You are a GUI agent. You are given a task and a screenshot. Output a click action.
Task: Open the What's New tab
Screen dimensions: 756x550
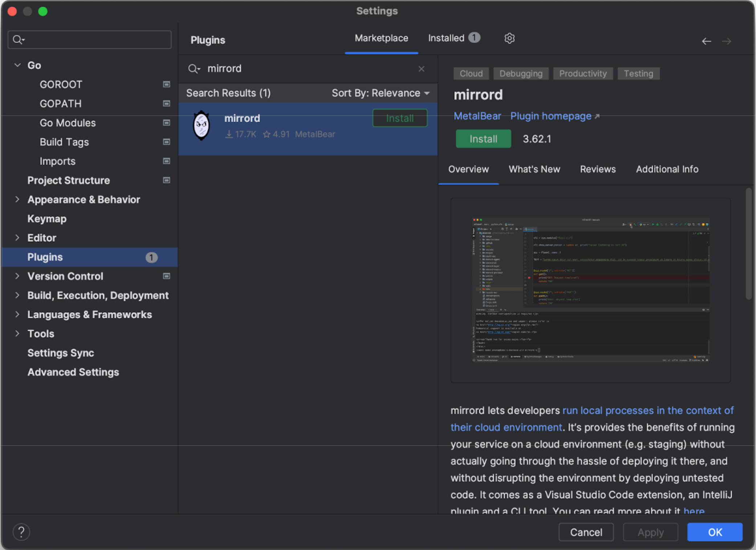534,169
